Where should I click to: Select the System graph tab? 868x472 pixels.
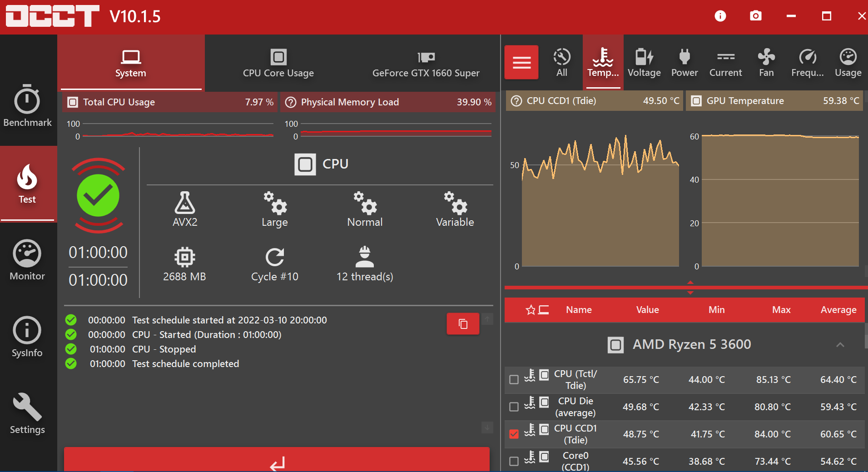pyautogui.click(x=131, y=63)
